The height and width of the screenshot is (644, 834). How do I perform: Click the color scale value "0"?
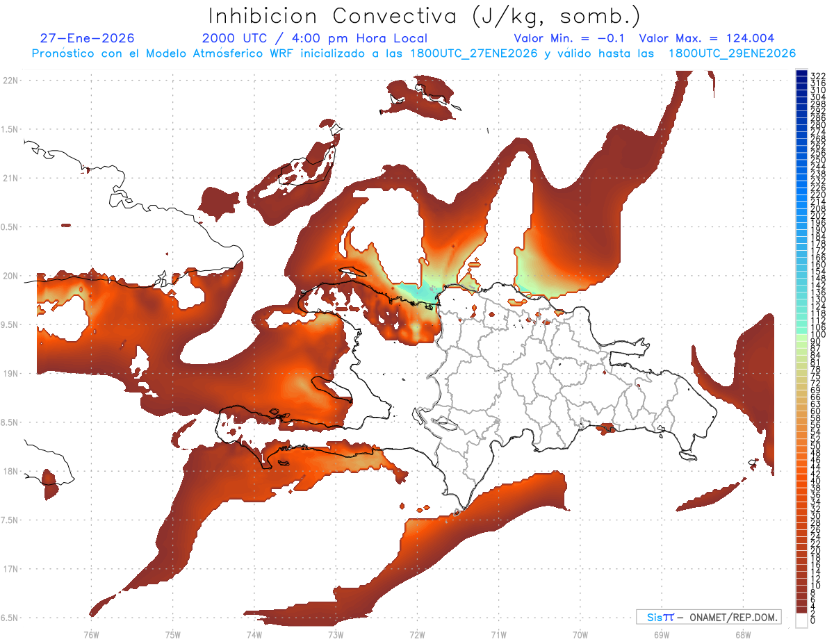812,620
